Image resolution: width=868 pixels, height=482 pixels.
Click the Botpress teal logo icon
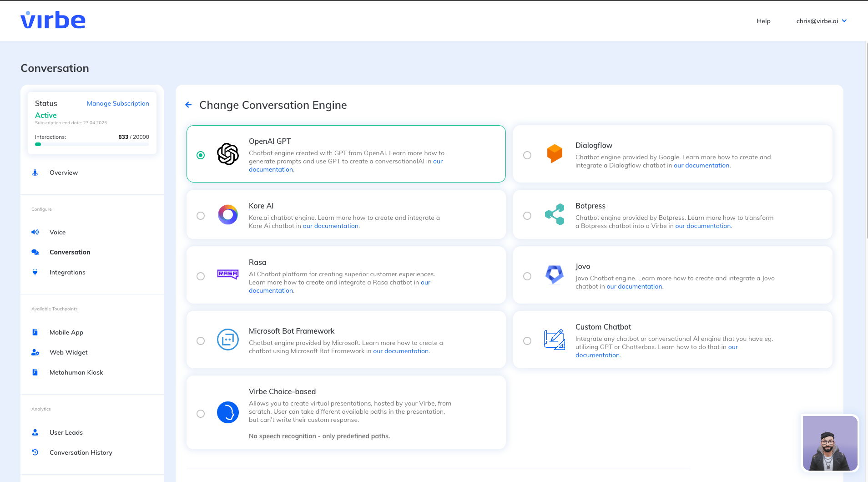(555, 215)
